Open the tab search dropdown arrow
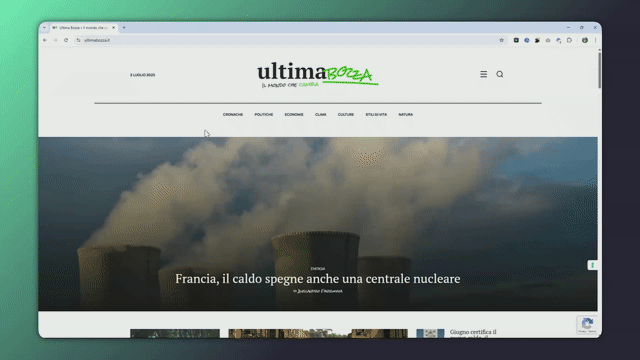The height and width of the screenshot is (360, 640). (44, 27)
